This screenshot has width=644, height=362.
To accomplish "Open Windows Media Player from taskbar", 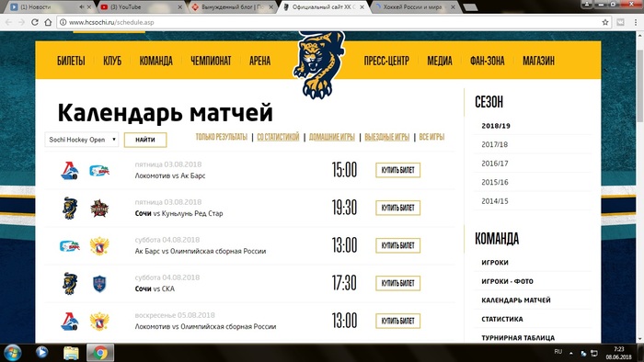I will click(41, 353).
